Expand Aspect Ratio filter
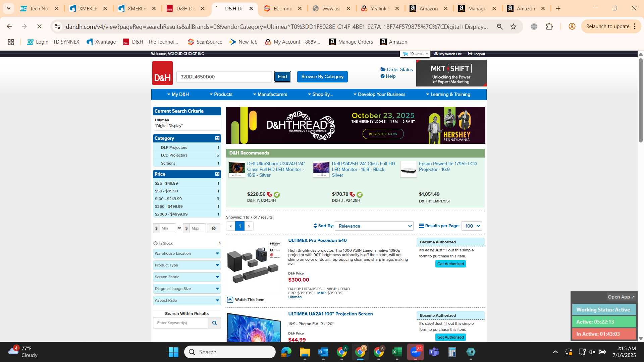This screenshot has width=644, height=362. (187, 300)
